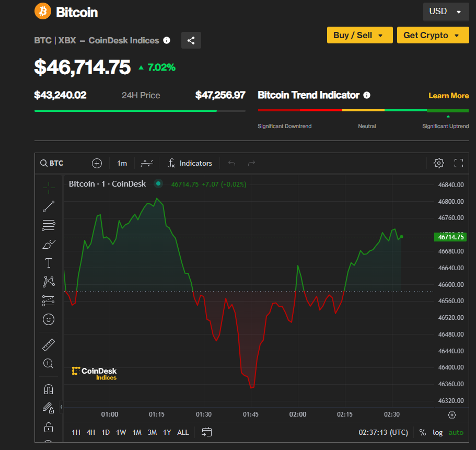Click the Learn More link
Viewport: 476px width, 450px height.
[448, 96]
